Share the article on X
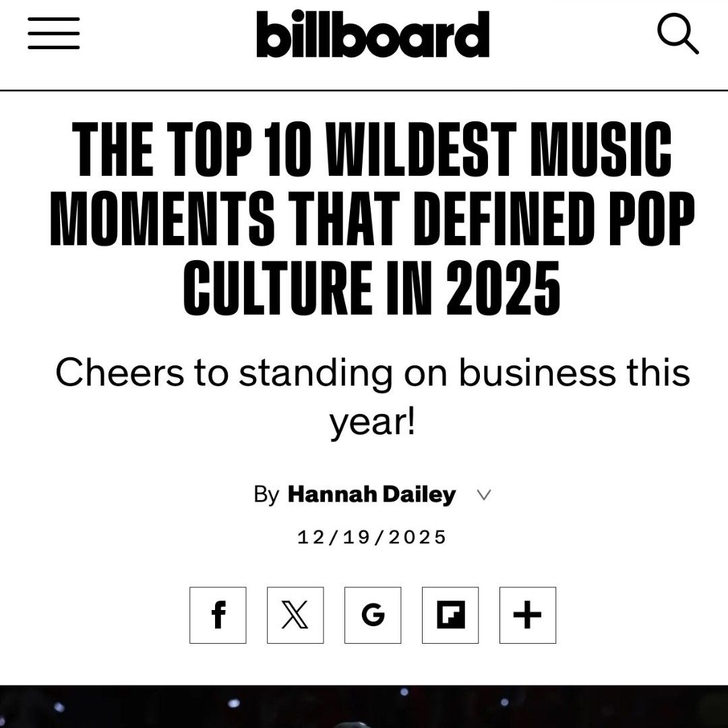The image size is (728, 728). (295, 615)
